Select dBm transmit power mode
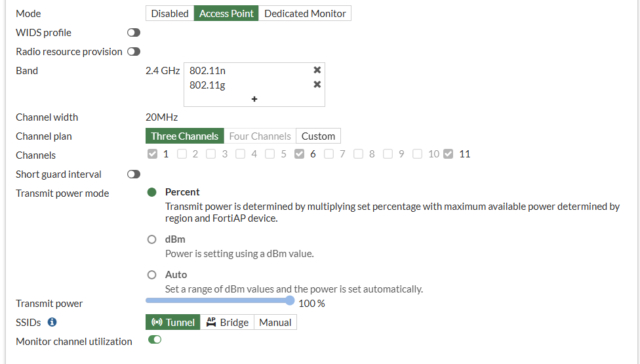 coord(152,239)
